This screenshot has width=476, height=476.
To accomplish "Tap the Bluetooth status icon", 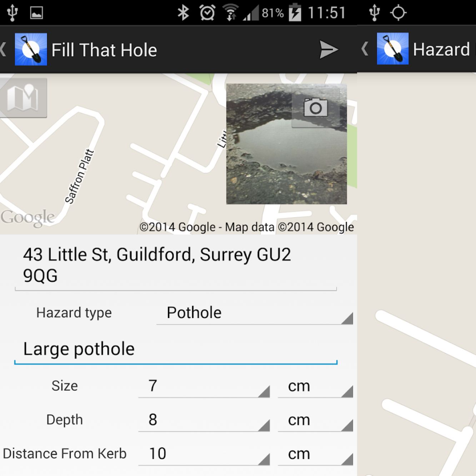I will click(184, 12).
